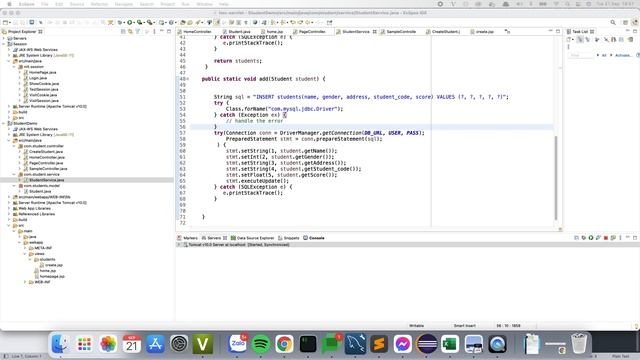This screenshot has height=360, width=640.
Task: Click the green Run button in toolbar
Action: coord(129,22)
